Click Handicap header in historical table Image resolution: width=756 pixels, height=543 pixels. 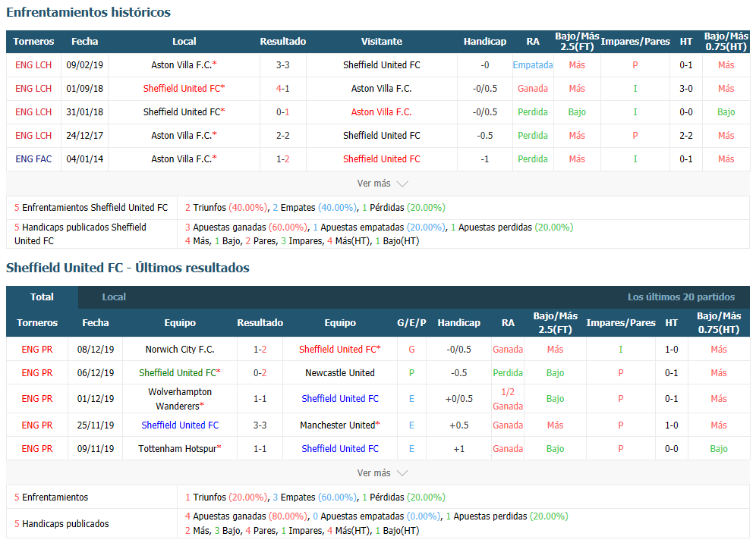click(x=484, y=42)
